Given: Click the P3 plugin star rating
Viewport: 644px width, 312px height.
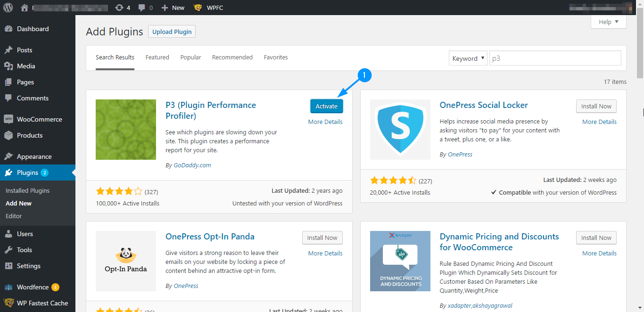Looking at the screenshot, I should click(x=119, y=191).
